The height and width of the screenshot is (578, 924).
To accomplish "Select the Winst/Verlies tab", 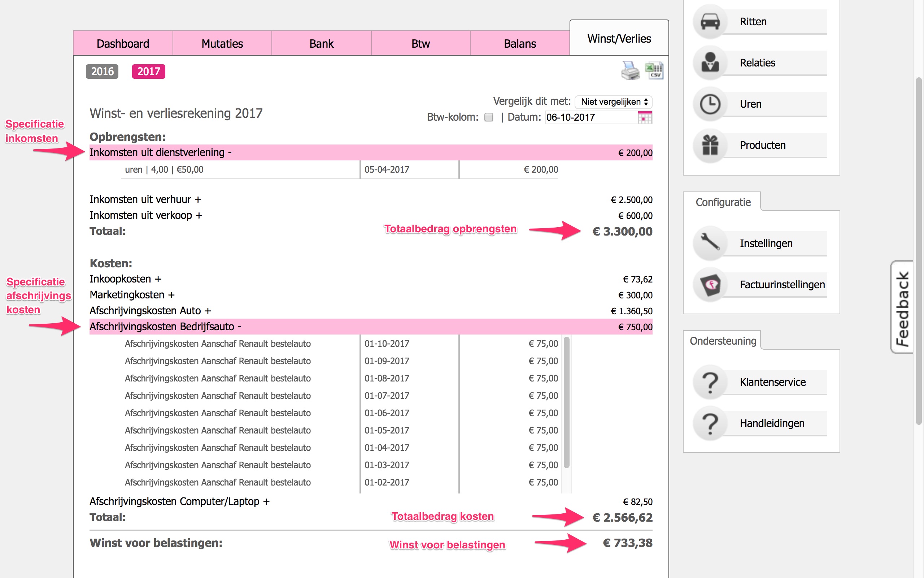I will [x=619, y=38].
